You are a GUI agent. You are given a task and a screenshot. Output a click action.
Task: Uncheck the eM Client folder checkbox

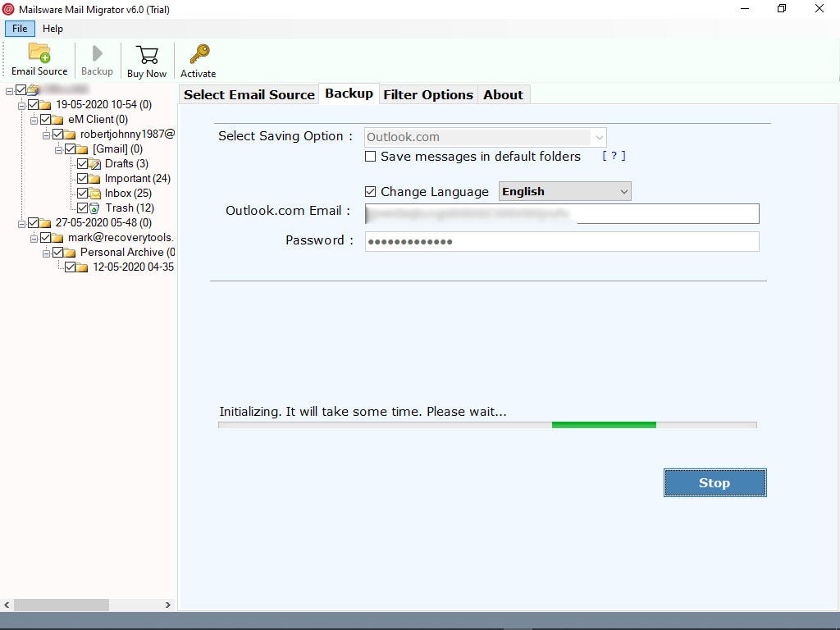(46, 119)
